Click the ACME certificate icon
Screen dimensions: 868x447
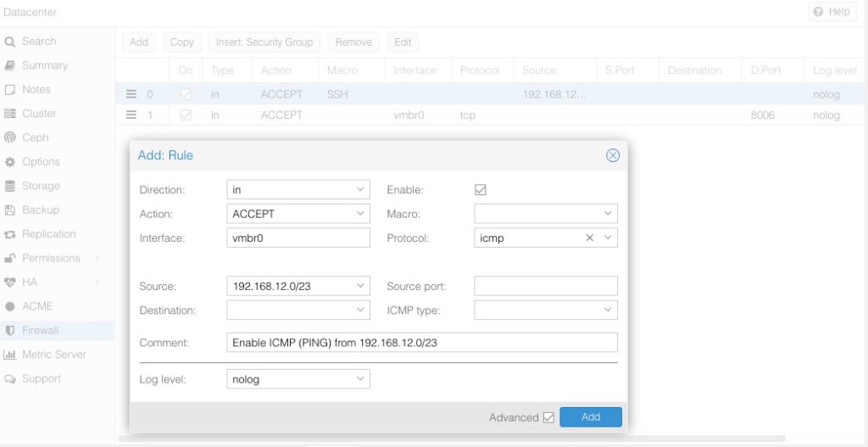(x=9, y=306)
